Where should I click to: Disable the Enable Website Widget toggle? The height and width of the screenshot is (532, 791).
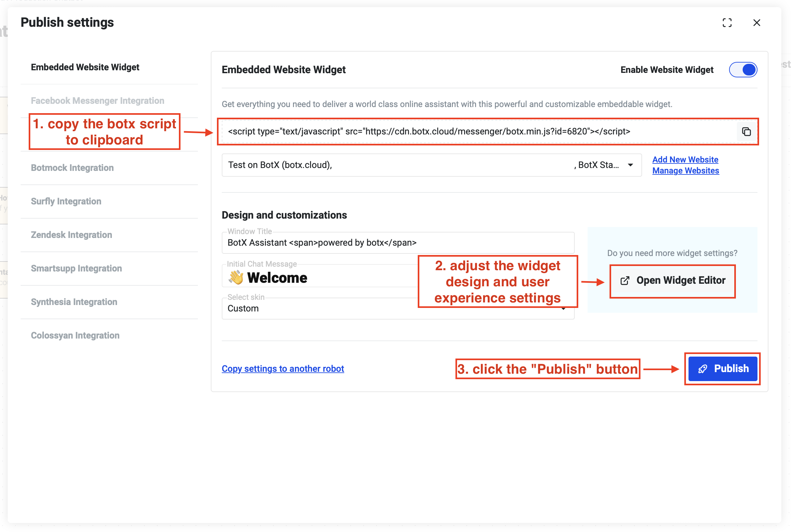743,70
